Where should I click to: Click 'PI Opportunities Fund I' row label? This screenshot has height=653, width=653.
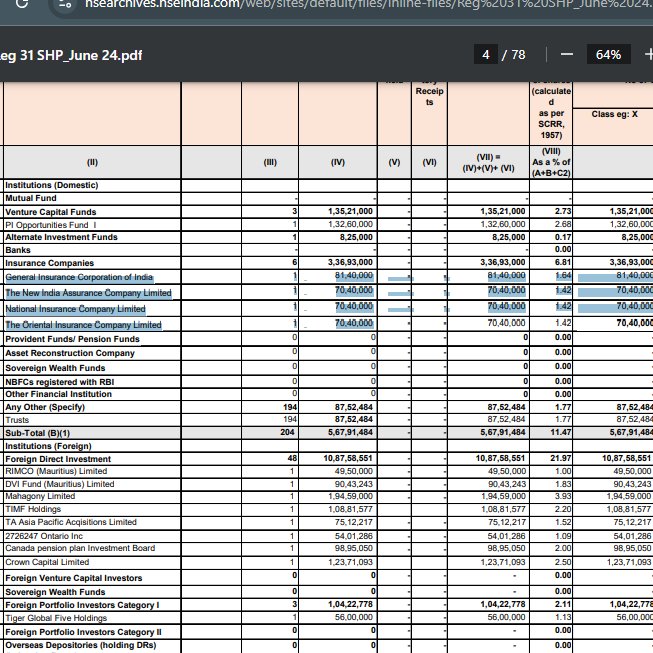pos(51,225)
